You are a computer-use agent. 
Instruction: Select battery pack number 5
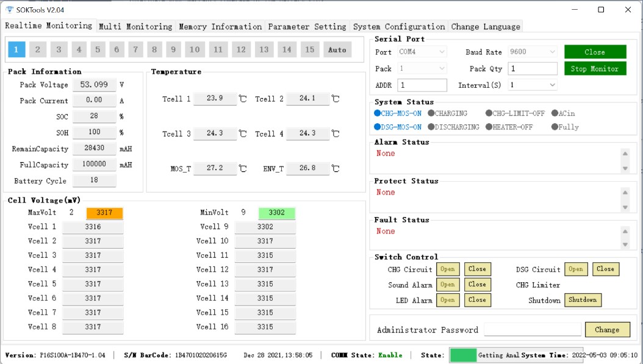pyautogui.click(x=98, y=49)
